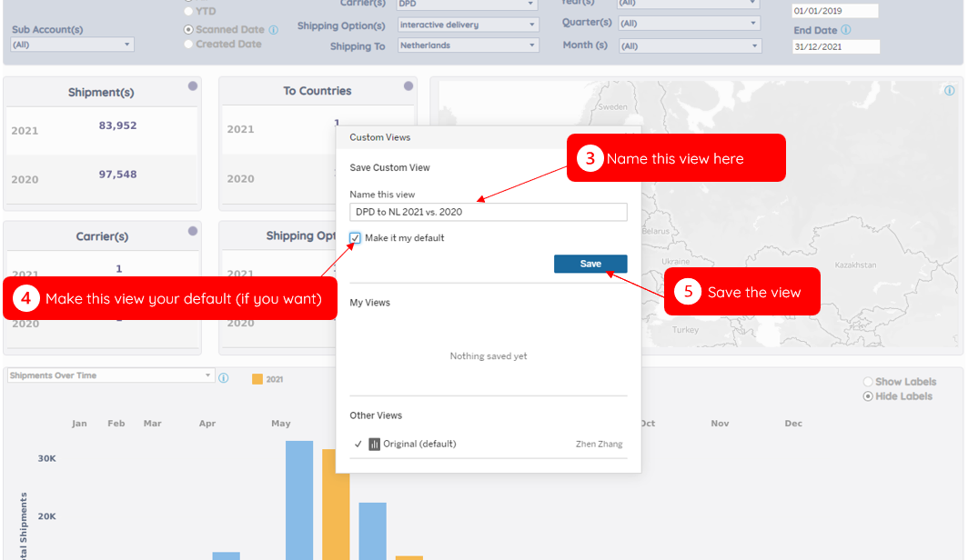
Task: Click the Sweden label on the map
Action: coord(612,106)
